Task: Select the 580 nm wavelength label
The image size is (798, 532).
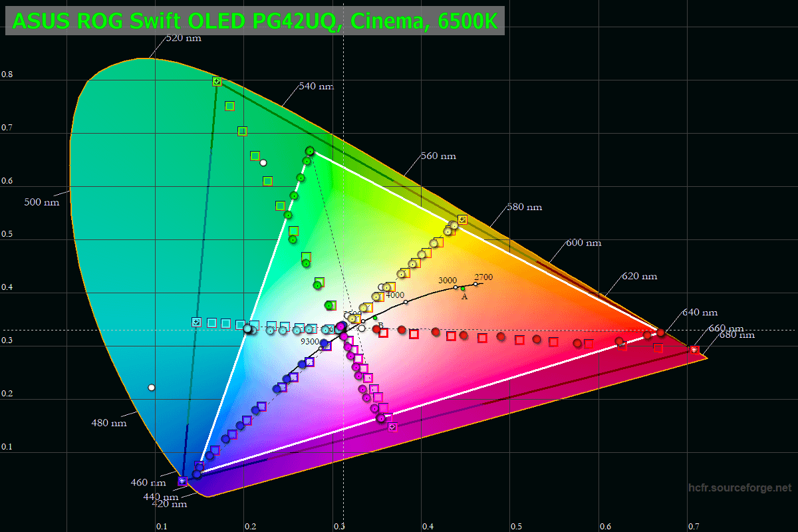Action: [525, 207]
